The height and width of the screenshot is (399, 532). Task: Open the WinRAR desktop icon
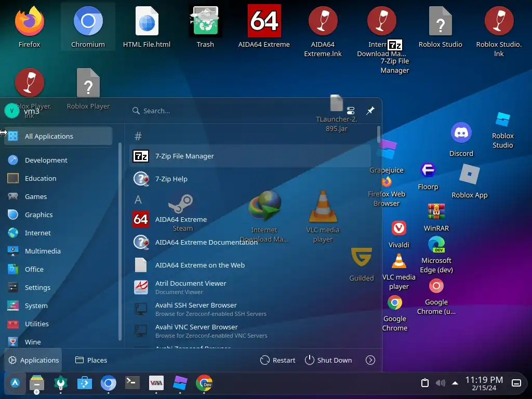(x=436, y=218)
